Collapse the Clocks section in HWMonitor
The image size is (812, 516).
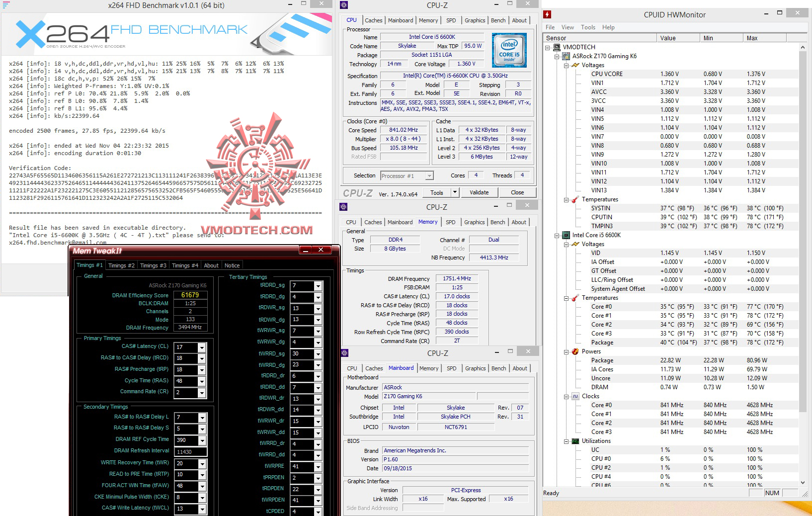coord(566,396)
